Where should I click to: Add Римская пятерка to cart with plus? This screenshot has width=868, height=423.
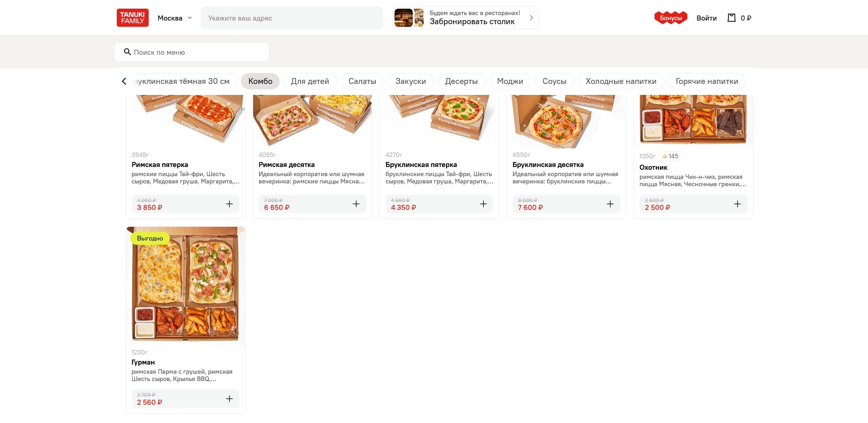pos(229,204)
